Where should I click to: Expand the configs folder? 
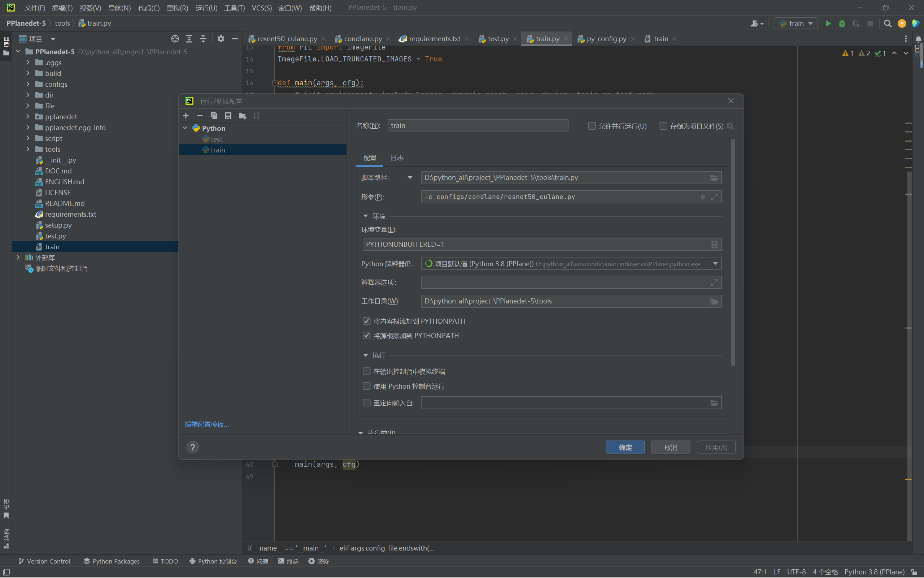point(27,84)
